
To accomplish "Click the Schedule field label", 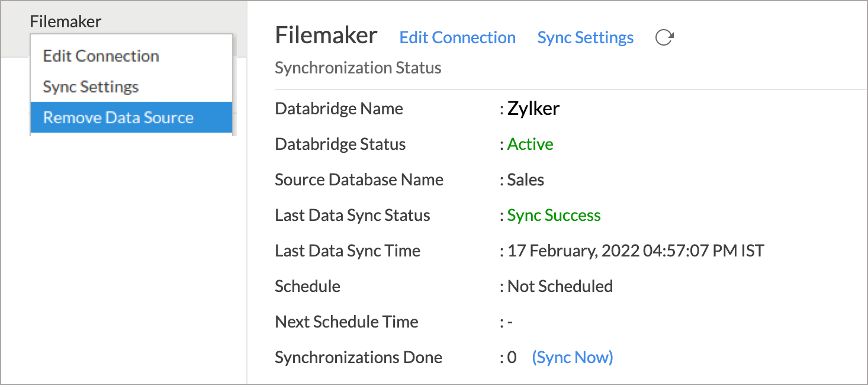I will [x=308, y=287].
